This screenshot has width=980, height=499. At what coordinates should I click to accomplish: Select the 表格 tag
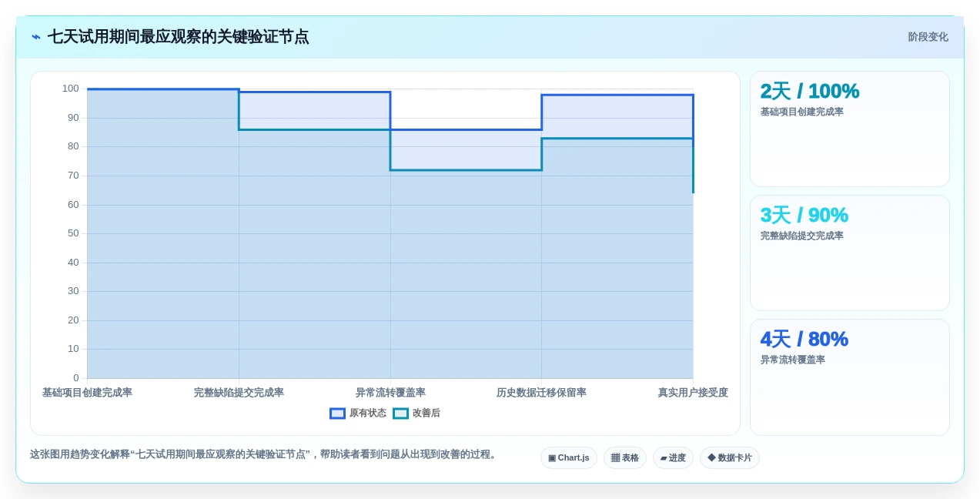(625, 458)
